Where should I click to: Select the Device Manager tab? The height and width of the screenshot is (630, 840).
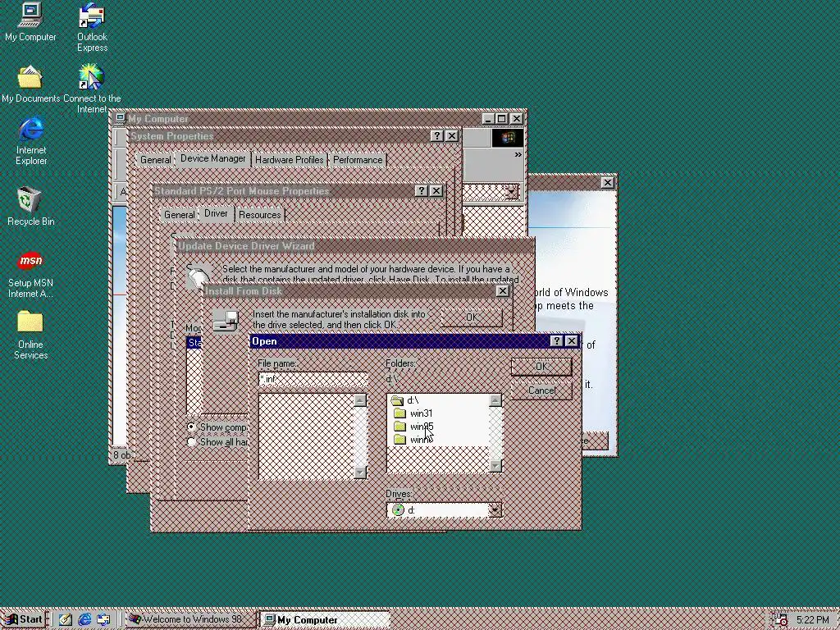(212, 158)
